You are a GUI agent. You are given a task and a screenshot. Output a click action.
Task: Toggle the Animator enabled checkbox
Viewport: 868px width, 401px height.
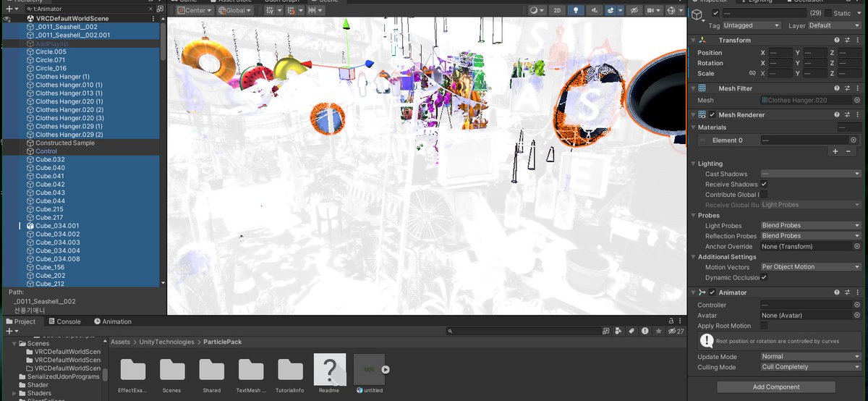[x=712, y=292]
